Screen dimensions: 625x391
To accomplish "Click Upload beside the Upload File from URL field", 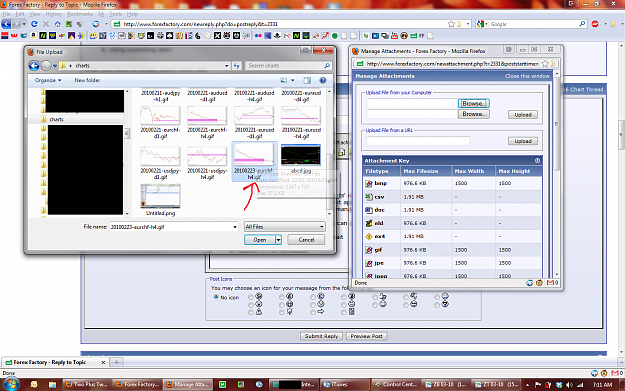I will pos(523,141).
